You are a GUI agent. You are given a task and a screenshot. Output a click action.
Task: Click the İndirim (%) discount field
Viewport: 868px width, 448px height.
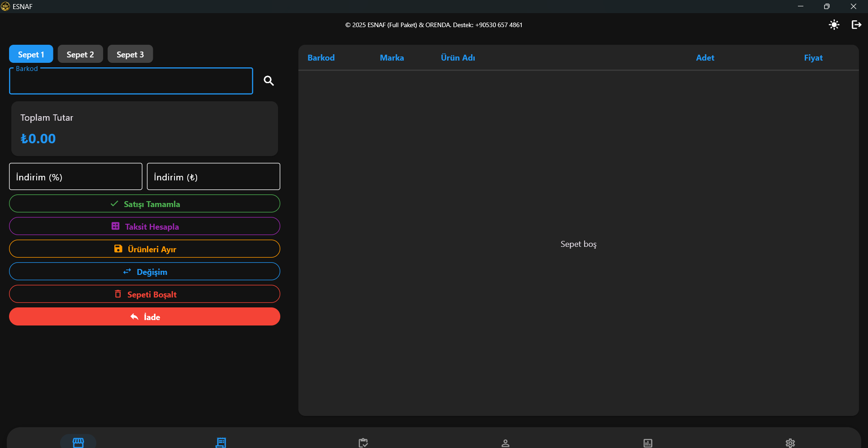[x=75, y=177]
